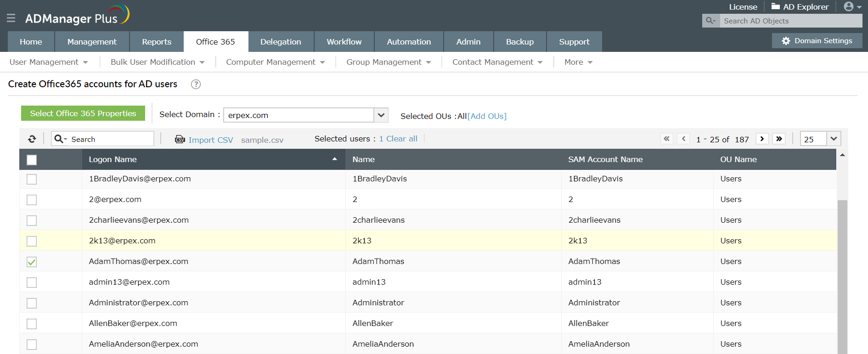Click the search magnifier in AD Objects

tap(710, 21)
